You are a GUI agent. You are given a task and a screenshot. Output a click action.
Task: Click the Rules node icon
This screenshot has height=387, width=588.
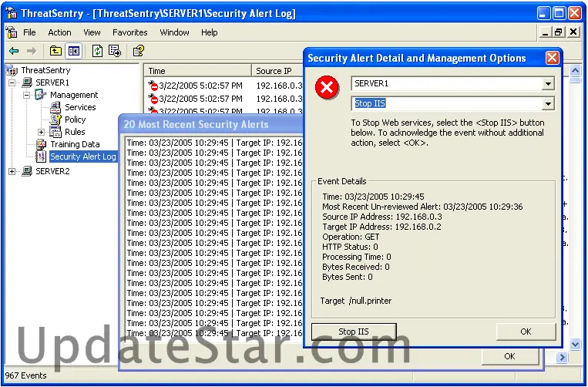click(x=55, y=132)
